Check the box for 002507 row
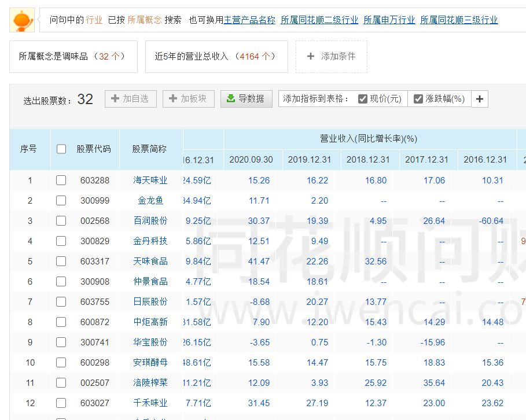Viewport: 526px width, 420px height. pos(61,383)
